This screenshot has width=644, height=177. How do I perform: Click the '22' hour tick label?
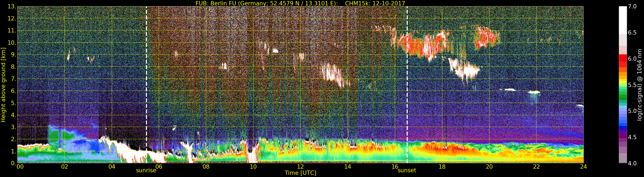point(536,166)
